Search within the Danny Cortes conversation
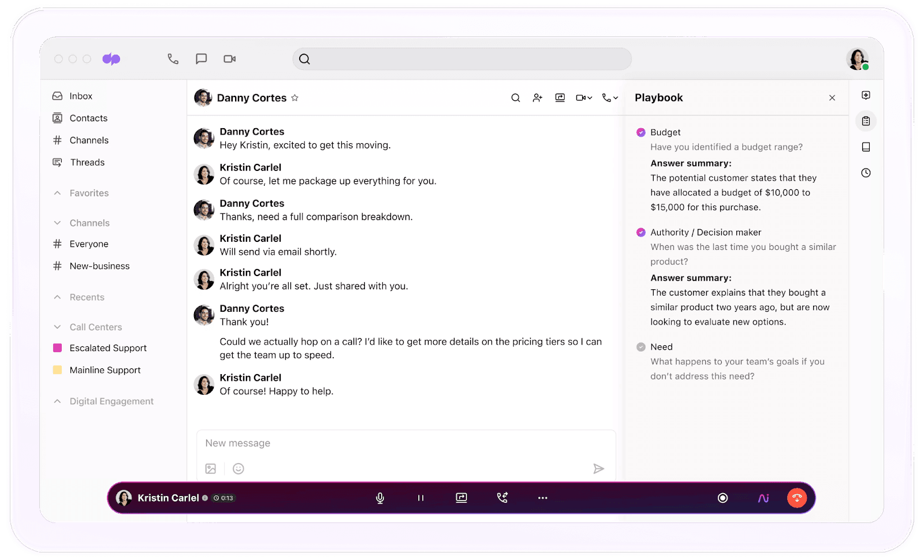This screenshot has width=924, height=560. click(x=515, y=98)
